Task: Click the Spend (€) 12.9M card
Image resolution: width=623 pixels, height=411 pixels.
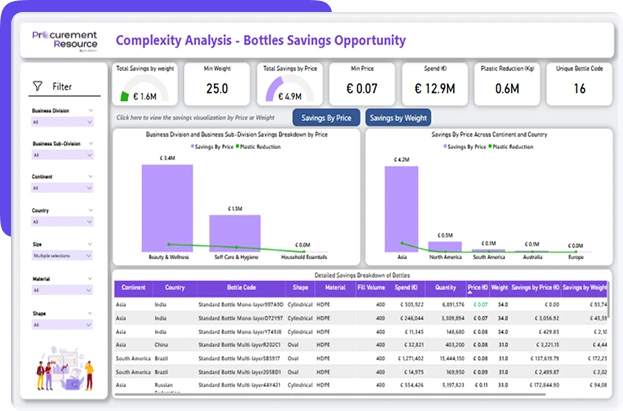Action: [434, 83]
